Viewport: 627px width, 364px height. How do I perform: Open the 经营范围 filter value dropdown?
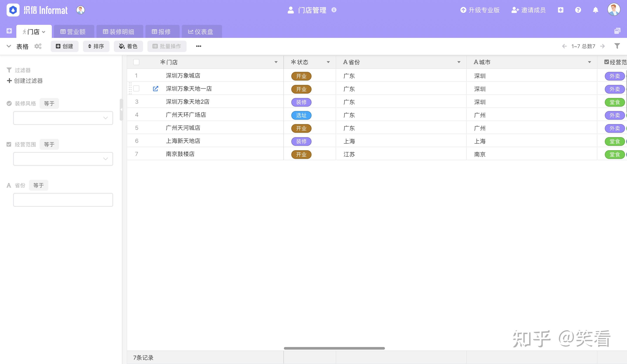(x=63, y=159)
